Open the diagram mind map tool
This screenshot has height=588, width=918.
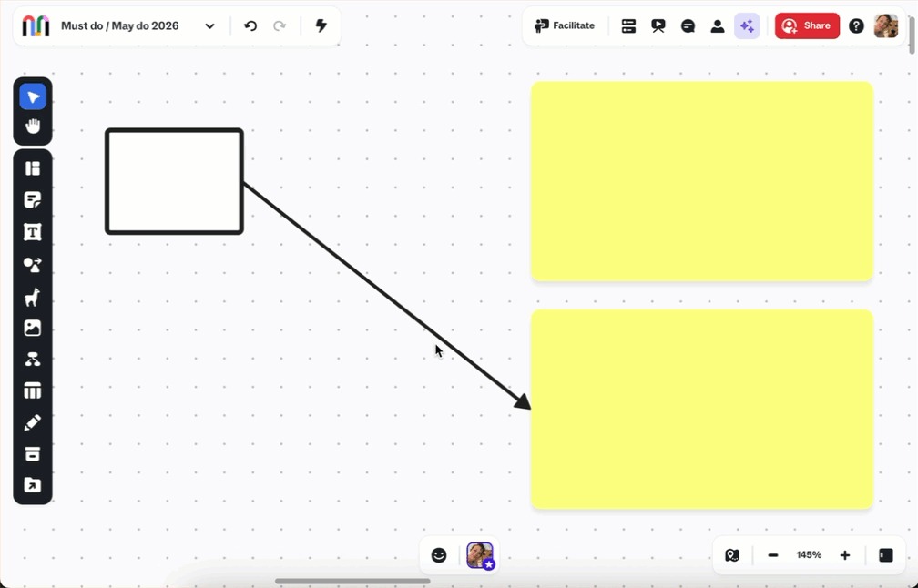tap(33, 360)
